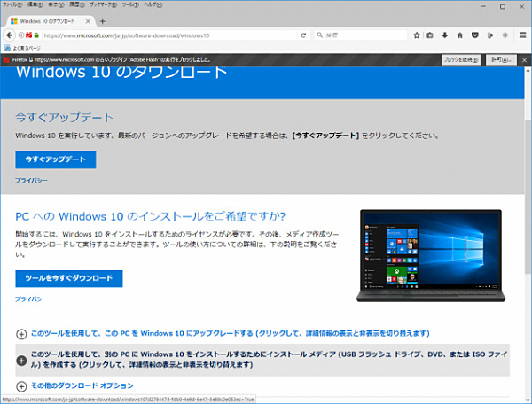The height and width of the screenshot is (404, 532).
Task: Open プライバシー link under ツールを今すぐダウンロード
Action: pos(31,299)
